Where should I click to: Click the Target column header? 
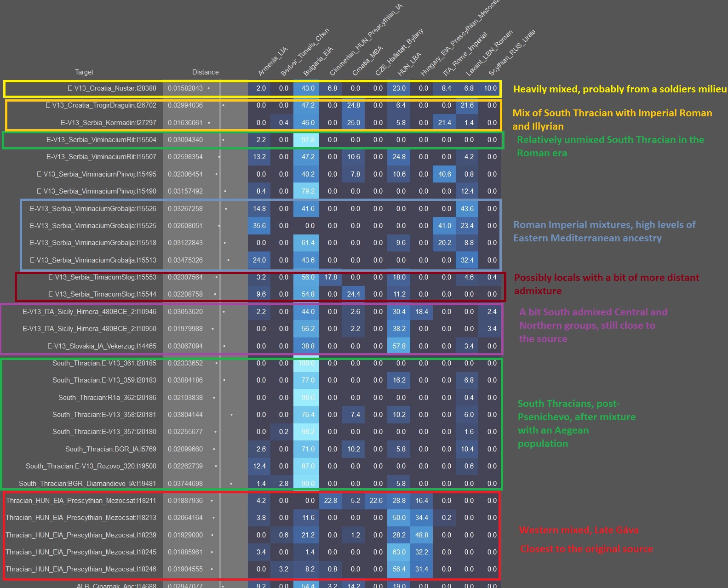coord(84,72)
